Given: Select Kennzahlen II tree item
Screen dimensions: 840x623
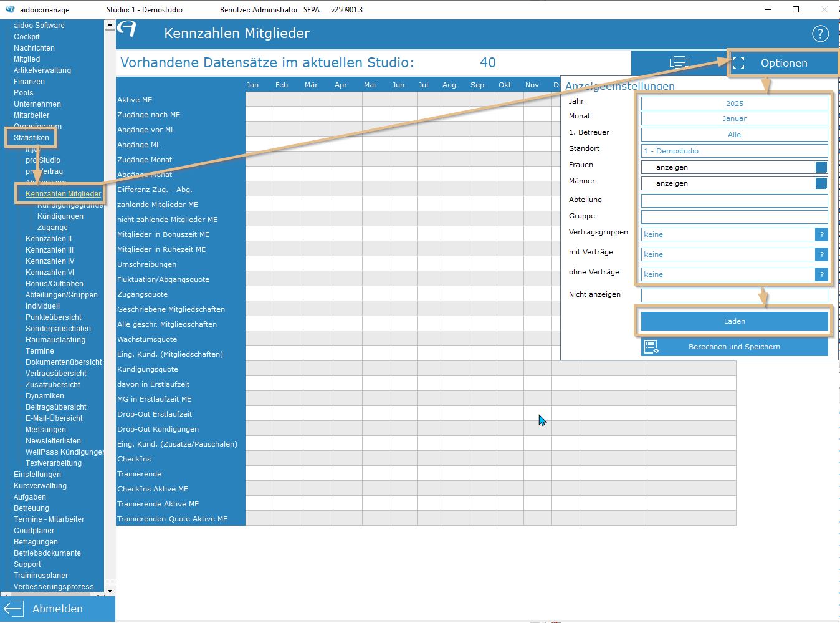Looking at the screenshot, I should pyautogui.click(x=49, y=239).
